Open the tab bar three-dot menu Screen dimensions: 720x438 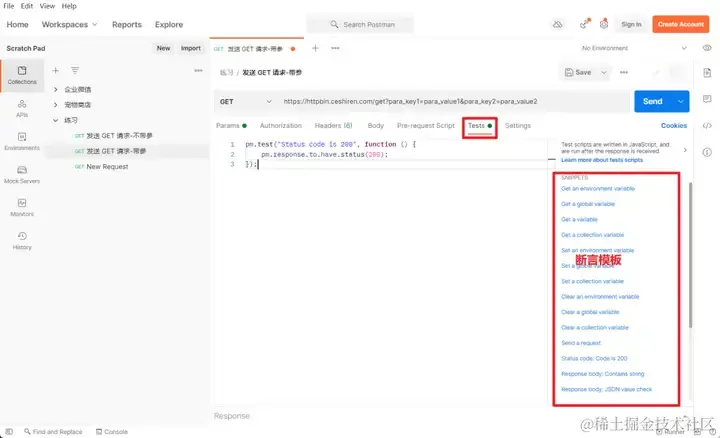pos(335,48)
